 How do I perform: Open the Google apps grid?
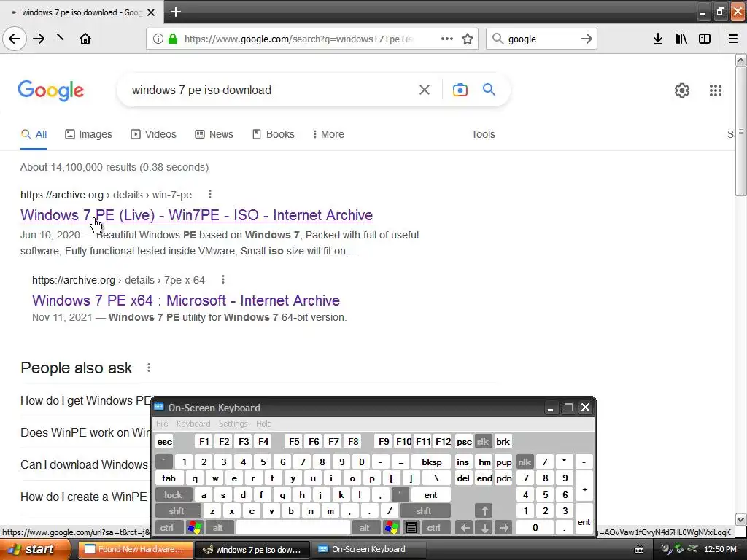point(715,90)
